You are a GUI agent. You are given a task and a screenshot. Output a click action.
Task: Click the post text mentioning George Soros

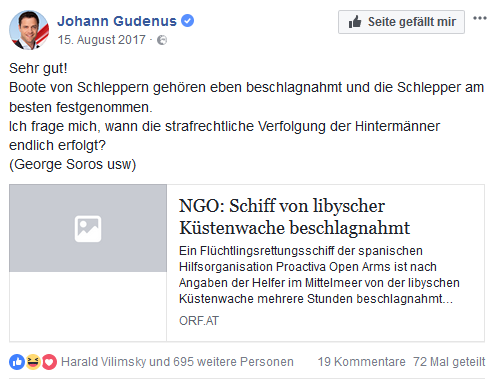(x=72, y=165)
